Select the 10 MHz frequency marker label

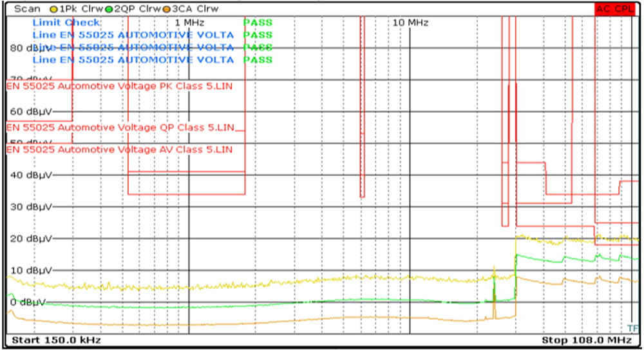point(410,23)
